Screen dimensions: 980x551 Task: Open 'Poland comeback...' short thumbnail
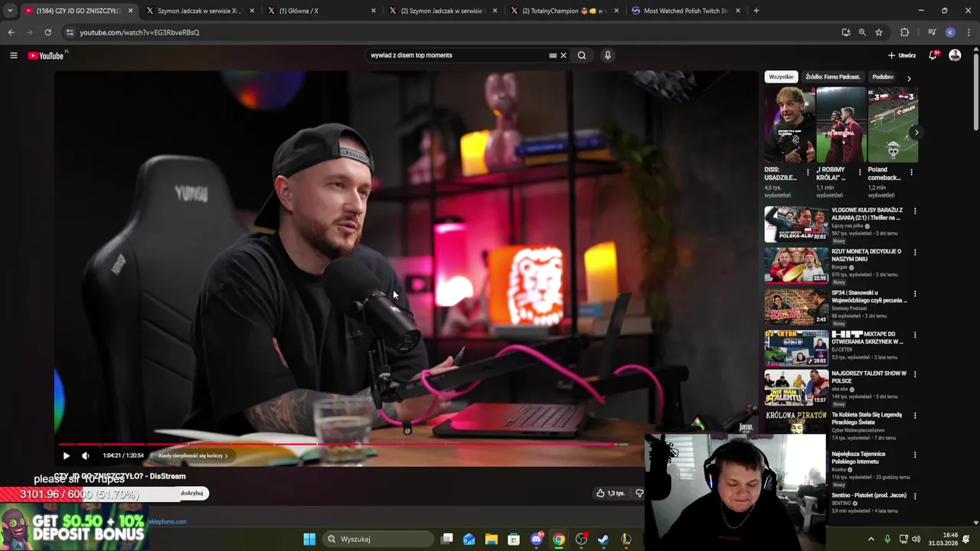893,125
